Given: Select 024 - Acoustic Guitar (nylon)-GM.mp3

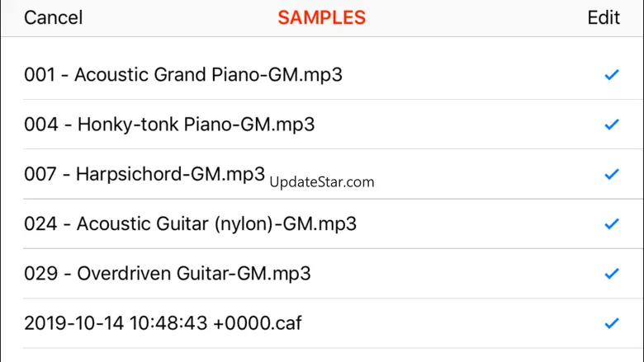Looking at the screenshot, I should tap(190, 223).
